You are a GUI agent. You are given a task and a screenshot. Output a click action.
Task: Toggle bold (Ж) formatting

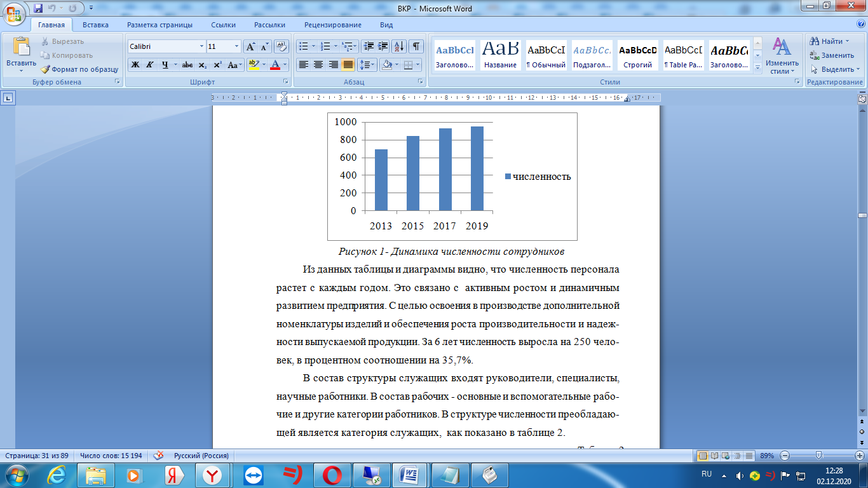point(135,64)
